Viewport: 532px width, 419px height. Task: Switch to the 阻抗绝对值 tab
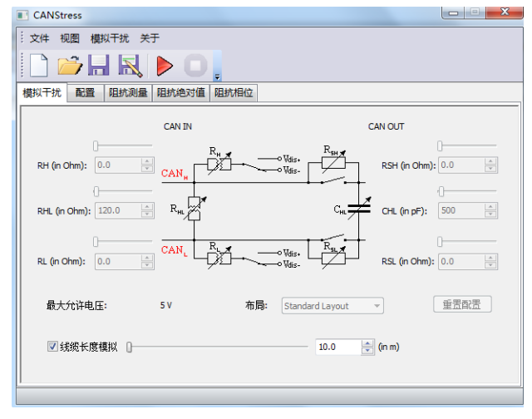point(181,92)
